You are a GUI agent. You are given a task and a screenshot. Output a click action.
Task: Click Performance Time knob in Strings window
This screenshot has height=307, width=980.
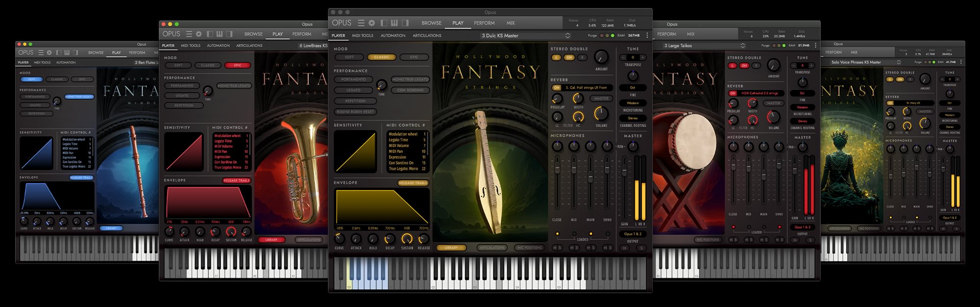(381, 86)
